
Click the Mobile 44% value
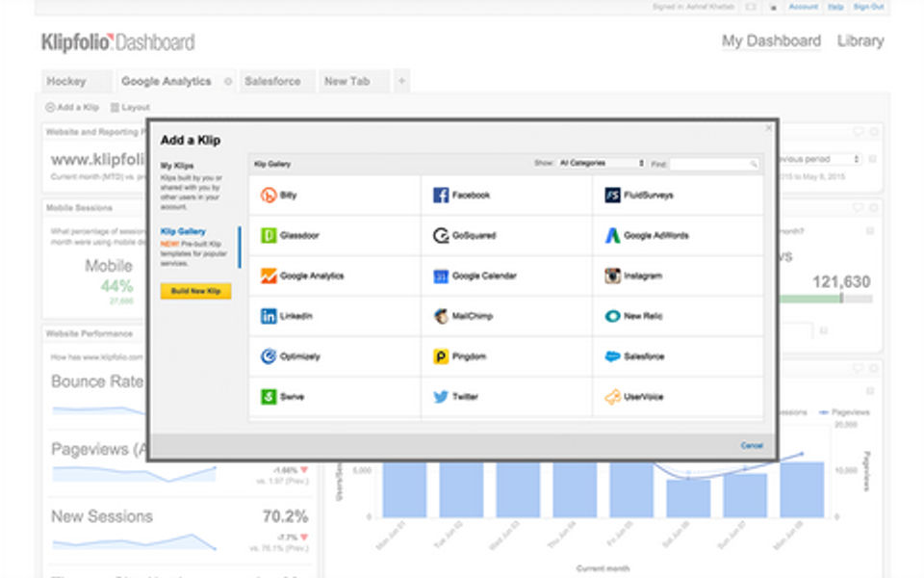click(116, 286)
